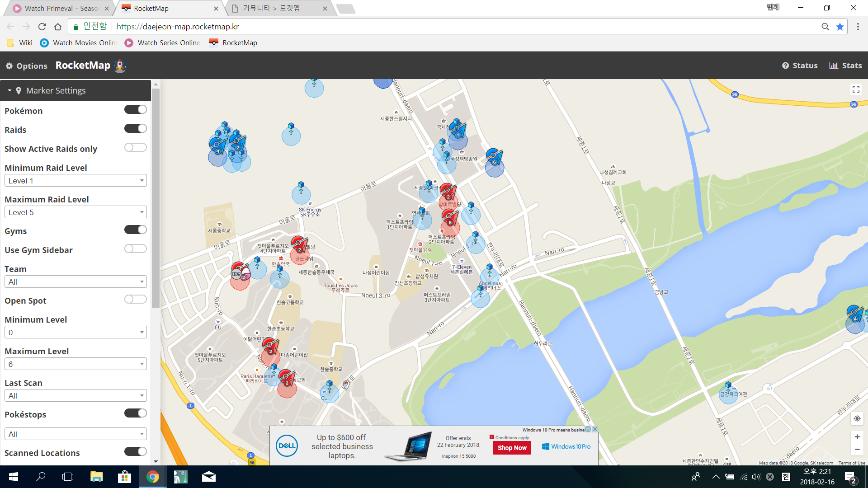Open the Watch Movies Online bookmark
This screenshot has height=488, width=868.
coord(79,42)
